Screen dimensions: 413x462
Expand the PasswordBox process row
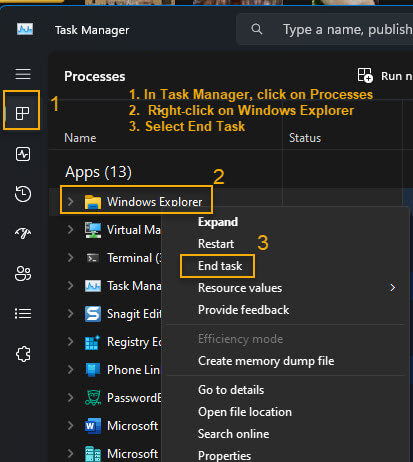(x=70, y=397)
